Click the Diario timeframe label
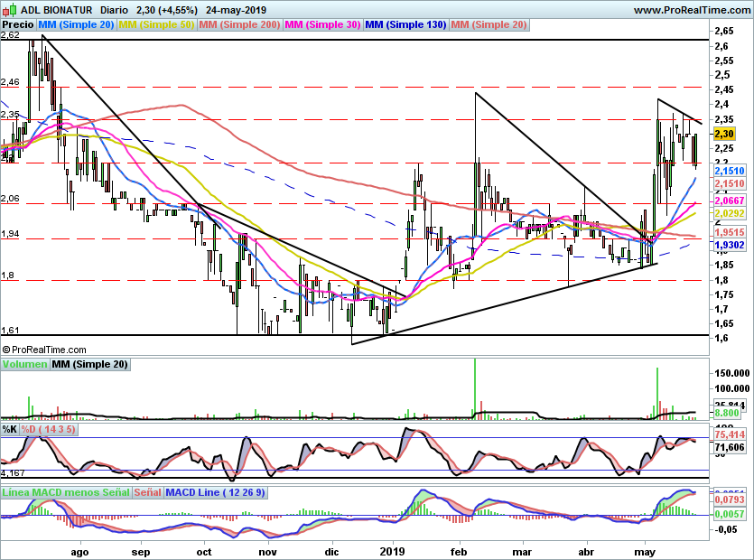The image size is (754, 560). (x=115, y=10)
